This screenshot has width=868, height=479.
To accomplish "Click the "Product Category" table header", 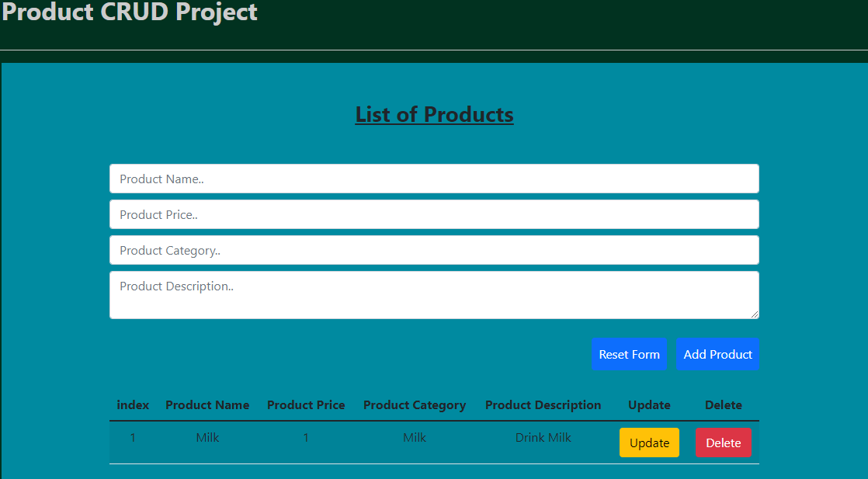I will click(x=415, y=405).
